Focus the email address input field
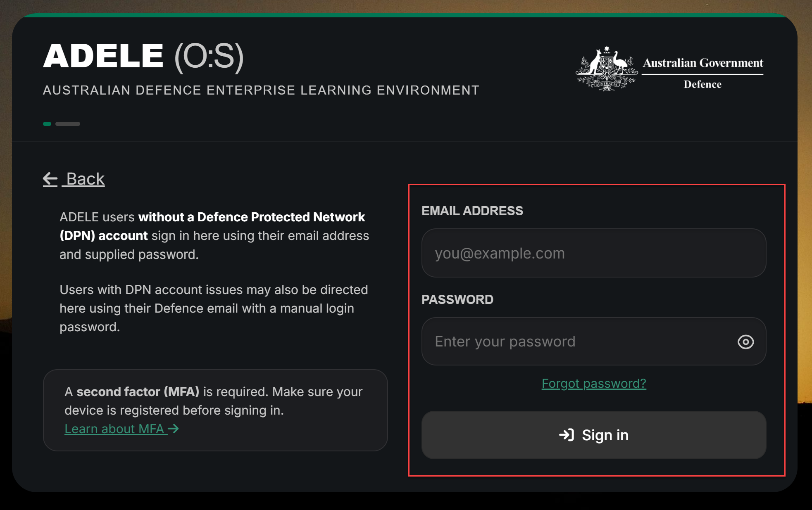 tap(594, 253)
